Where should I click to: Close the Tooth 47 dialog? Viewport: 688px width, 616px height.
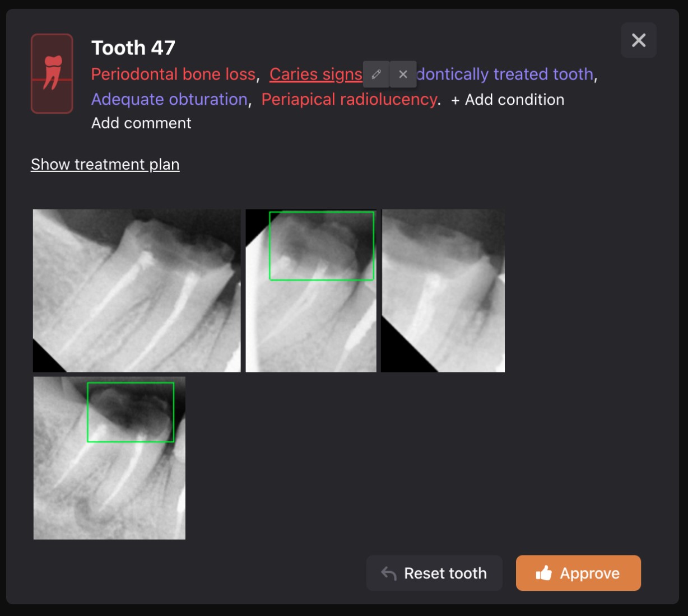tap(639, 40)
